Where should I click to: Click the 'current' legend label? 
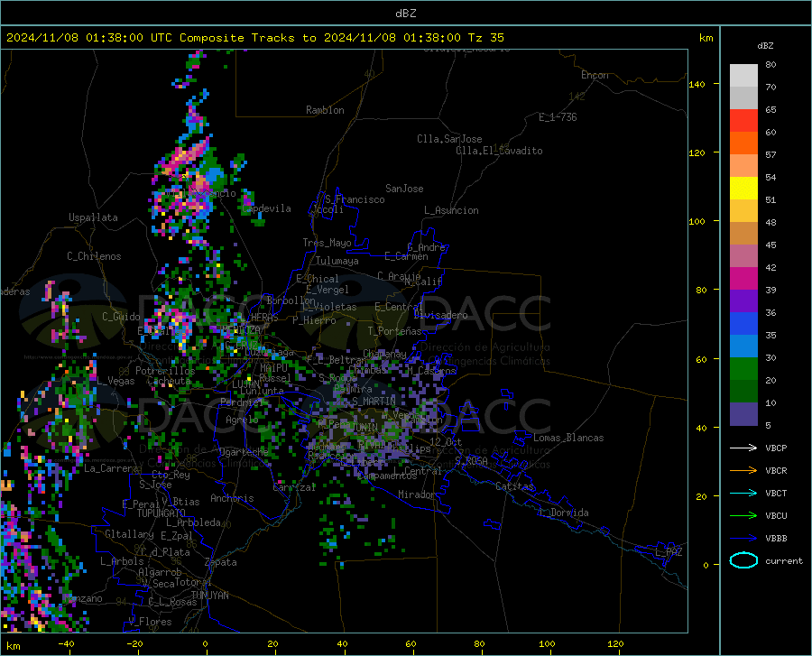(784, 560)
